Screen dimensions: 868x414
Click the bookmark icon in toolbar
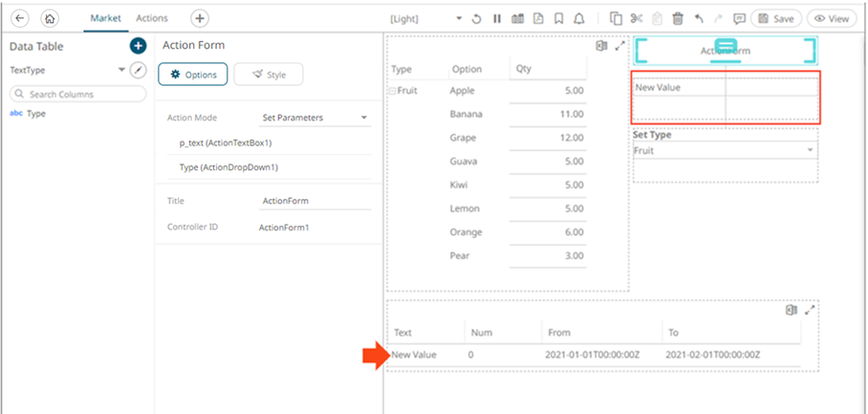coord(558,18)
